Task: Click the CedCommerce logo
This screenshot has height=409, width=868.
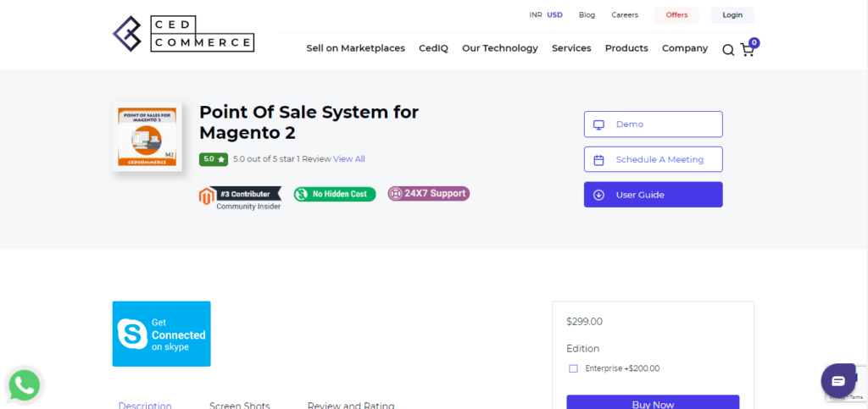Action: 183,34
